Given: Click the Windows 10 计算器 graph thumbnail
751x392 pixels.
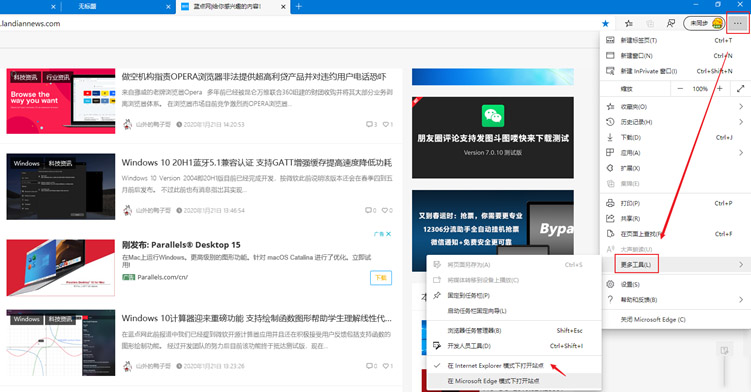Looking at the screenshot, I should [61, 343].
